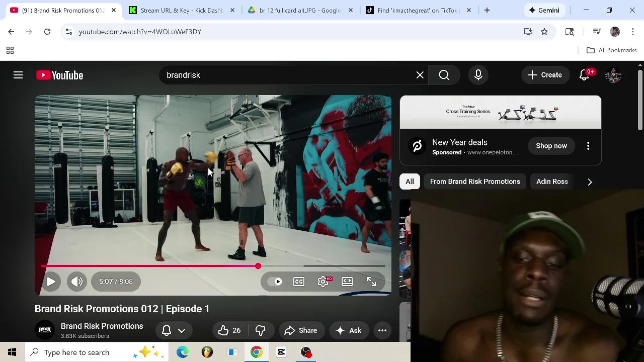
Task: Share this video
Action: click(301, 330)
